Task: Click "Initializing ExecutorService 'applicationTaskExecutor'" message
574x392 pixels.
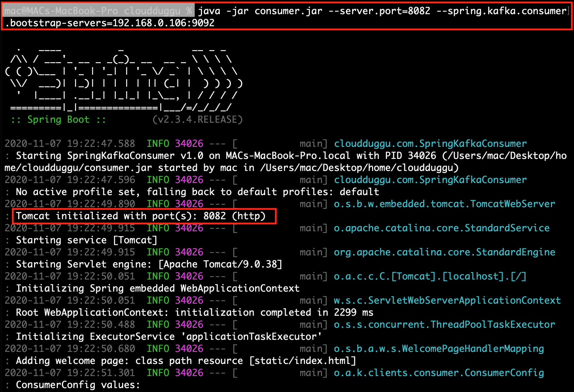Action: coord(169,337)
